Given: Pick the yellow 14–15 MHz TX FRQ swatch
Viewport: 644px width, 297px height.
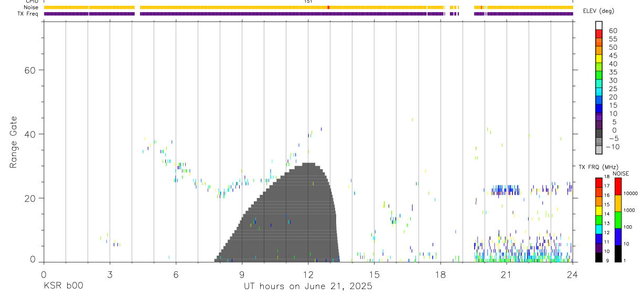Looking at the screenshot, I should [x=599, y=211].
